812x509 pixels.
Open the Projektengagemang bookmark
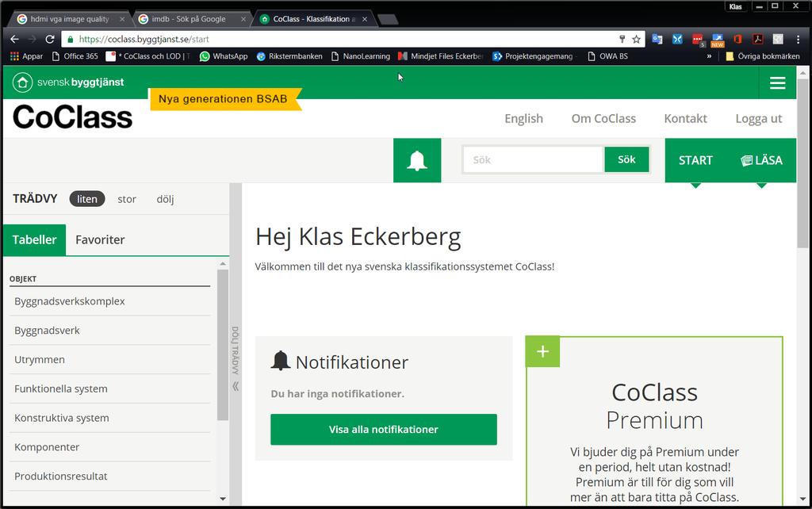[533, 56]
